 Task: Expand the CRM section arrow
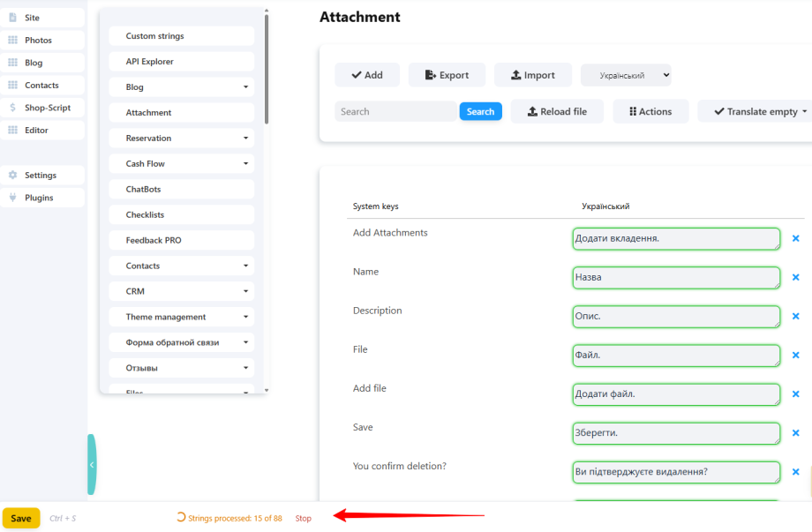click(245, 291)
